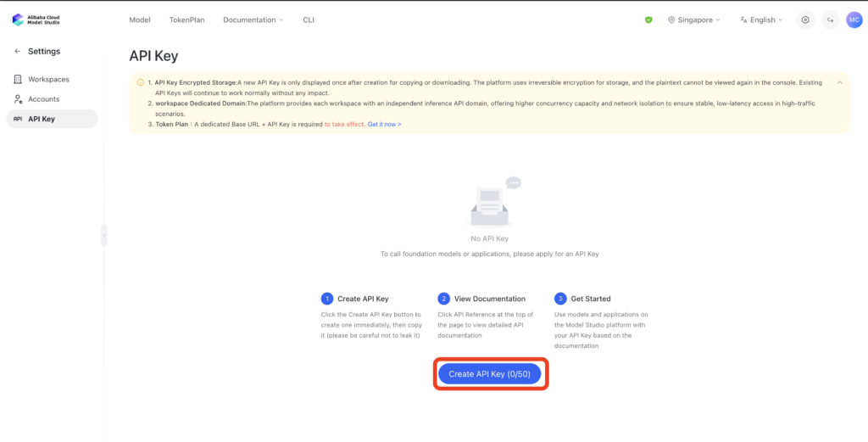Select Workspaces in the settings sidebar
The height and width of the screenshot is (442, 868).
pos(52,79)
